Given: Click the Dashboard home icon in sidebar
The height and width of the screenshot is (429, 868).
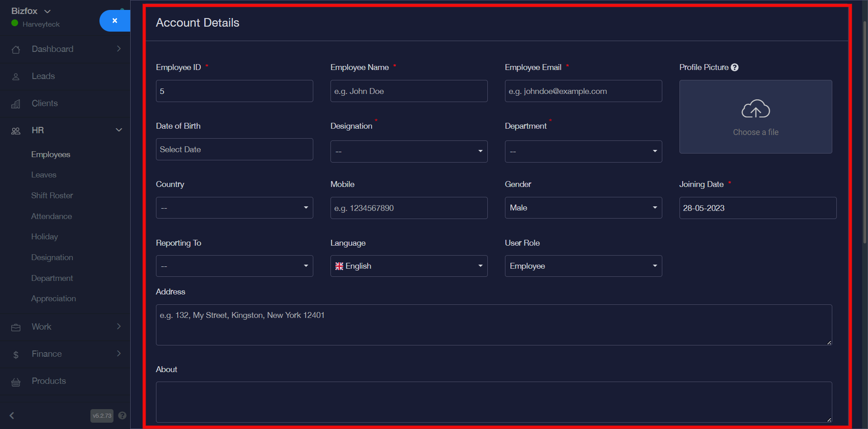Looking at the screenshot, I should [16, 50].
